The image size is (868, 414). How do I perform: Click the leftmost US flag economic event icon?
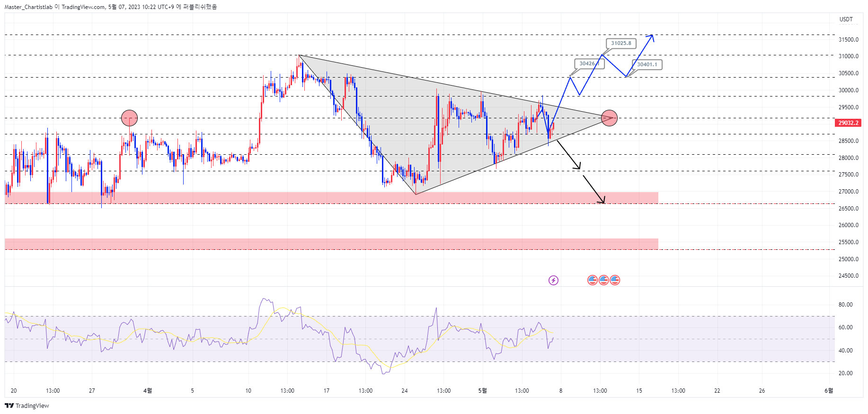(593, 280)
